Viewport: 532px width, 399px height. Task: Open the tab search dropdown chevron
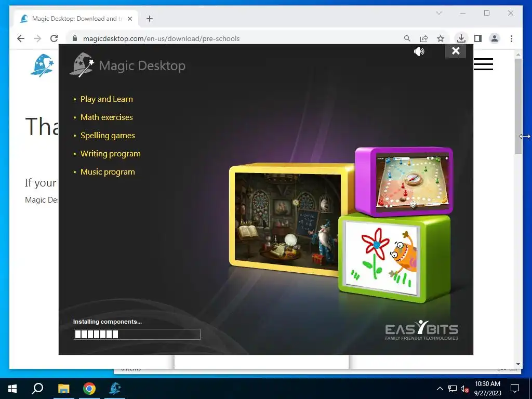[438, 13]
